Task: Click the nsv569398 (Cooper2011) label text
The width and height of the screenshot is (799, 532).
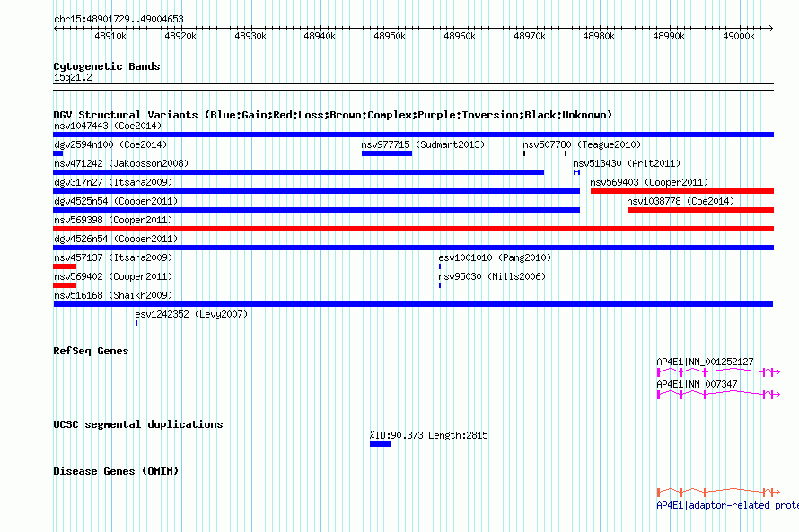Action: coord(113,220)
